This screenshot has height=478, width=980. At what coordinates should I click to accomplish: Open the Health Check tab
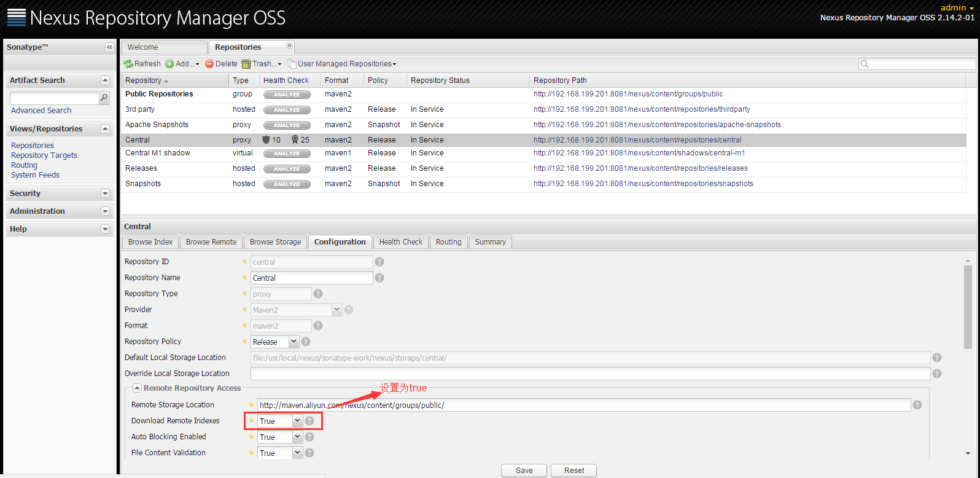(401, 242)
